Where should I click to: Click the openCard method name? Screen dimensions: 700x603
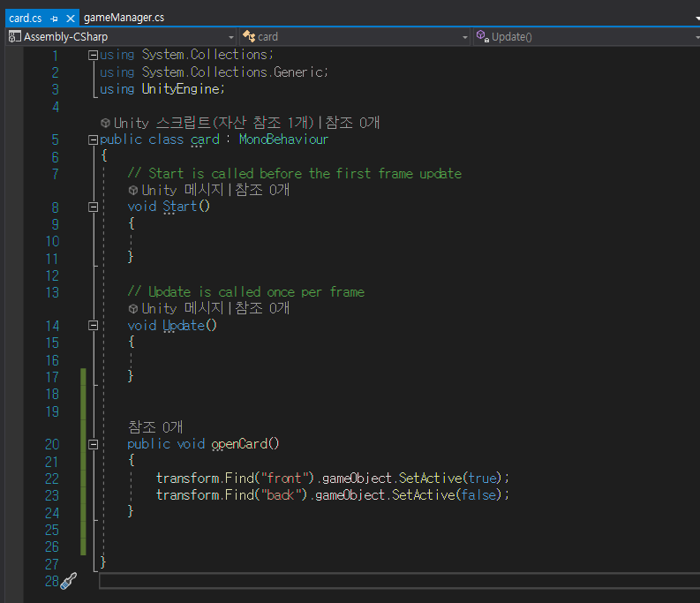coord(239,444)
